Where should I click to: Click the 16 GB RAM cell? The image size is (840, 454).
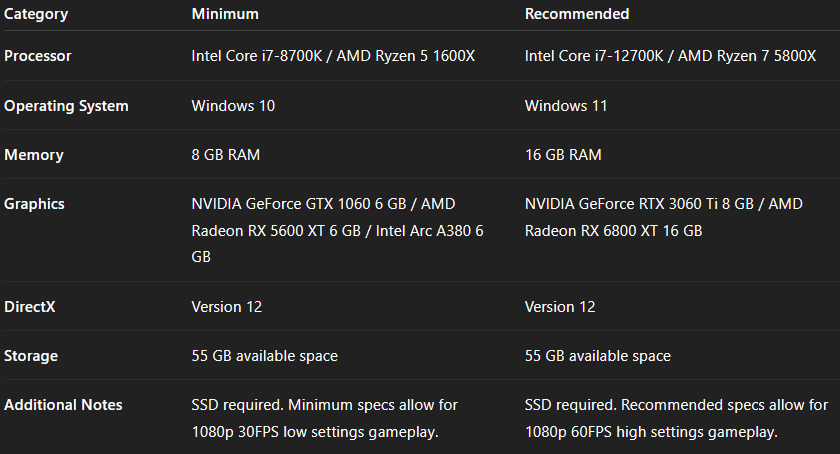pos(563,155)
